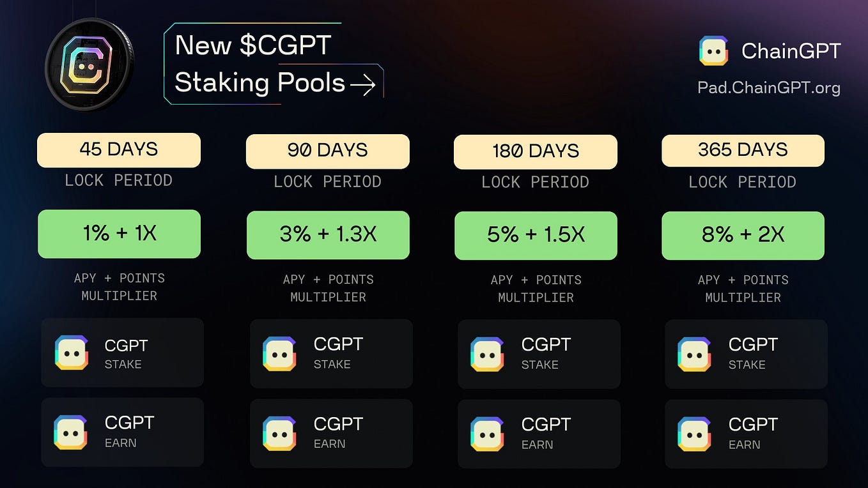
Task: Click the 8% + 2X reward box
Action: (743, 236)
